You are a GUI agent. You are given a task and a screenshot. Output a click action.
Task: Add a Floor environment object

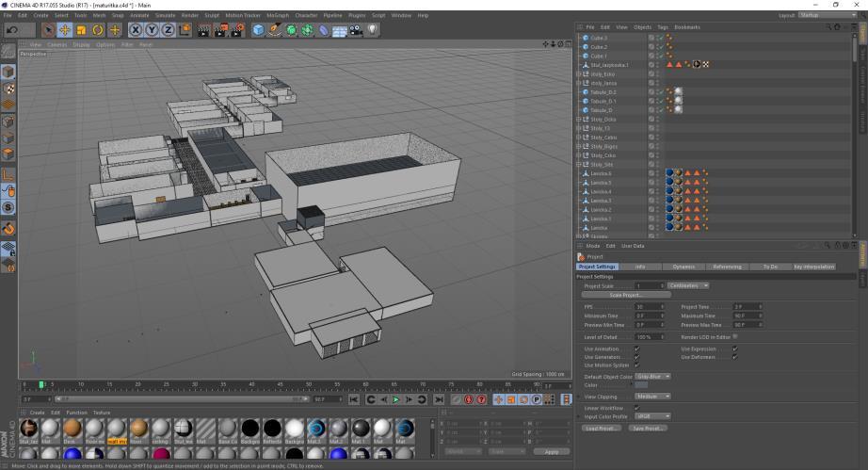coord(339,30)
